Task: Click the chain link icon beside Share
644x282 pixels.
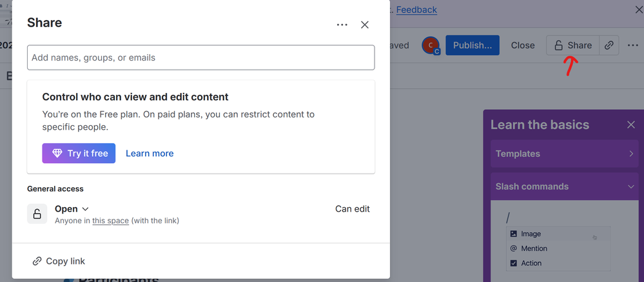Action: [609, 45]
